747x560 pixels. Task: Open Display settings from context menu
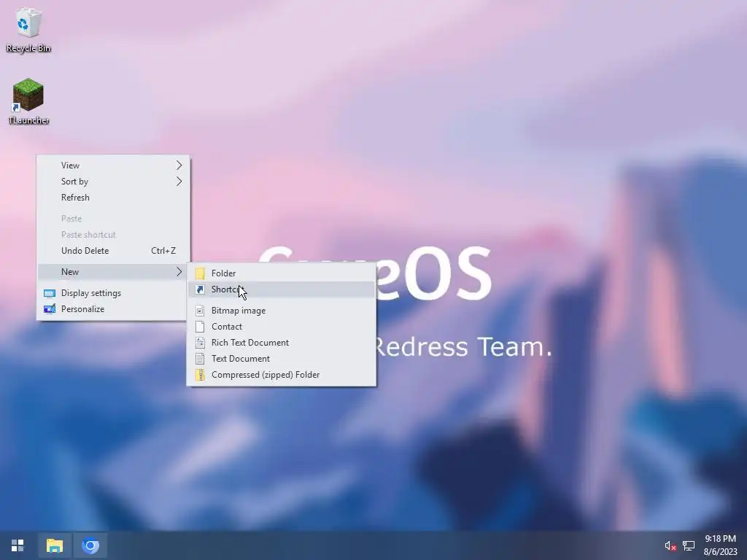coord(113,293)
